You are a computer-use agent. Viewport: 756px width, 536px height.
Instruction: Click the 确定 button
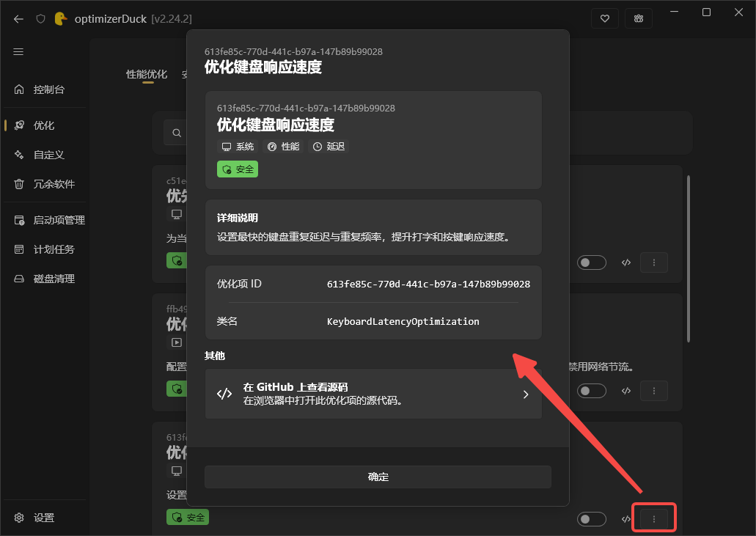(378, 477)
